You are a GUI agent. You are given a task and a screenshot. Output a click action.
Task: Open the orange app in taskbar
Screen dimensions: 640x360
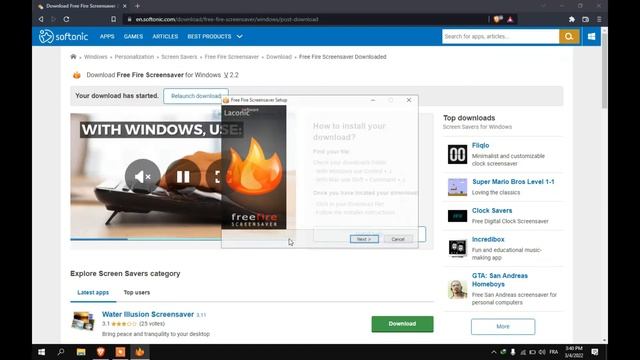120,352
